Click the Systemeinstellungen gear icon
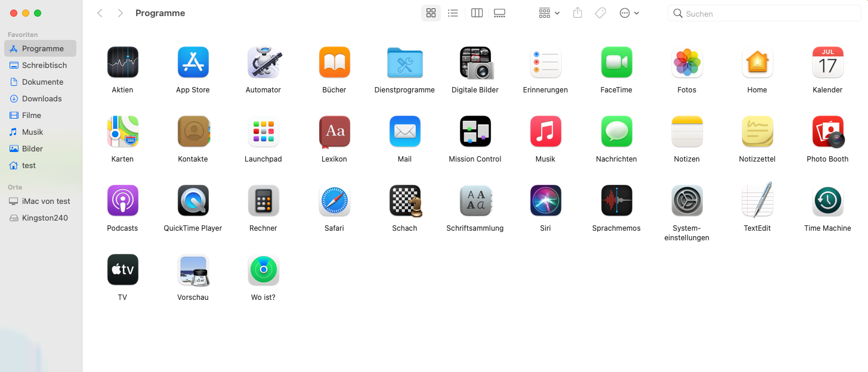Image resolution: width=868 pixels, height=372 pixels. [687, 200]
